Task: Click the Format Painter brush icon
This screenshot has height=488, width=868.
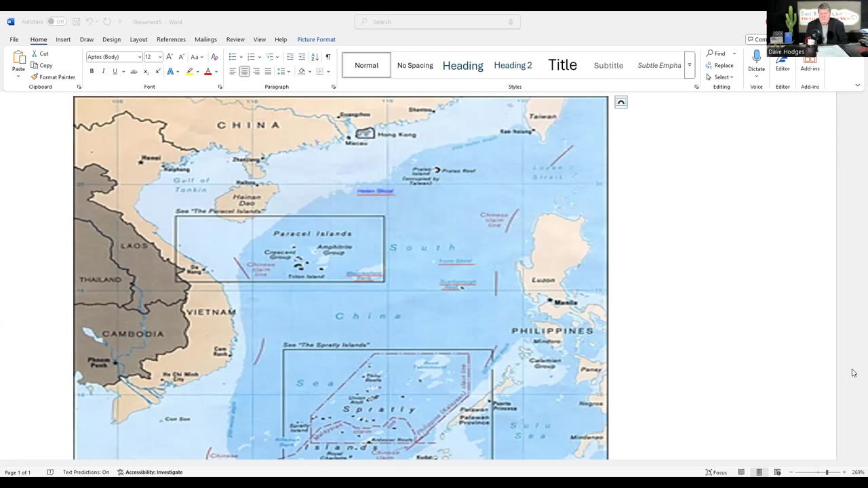Action: click(35, 77)
